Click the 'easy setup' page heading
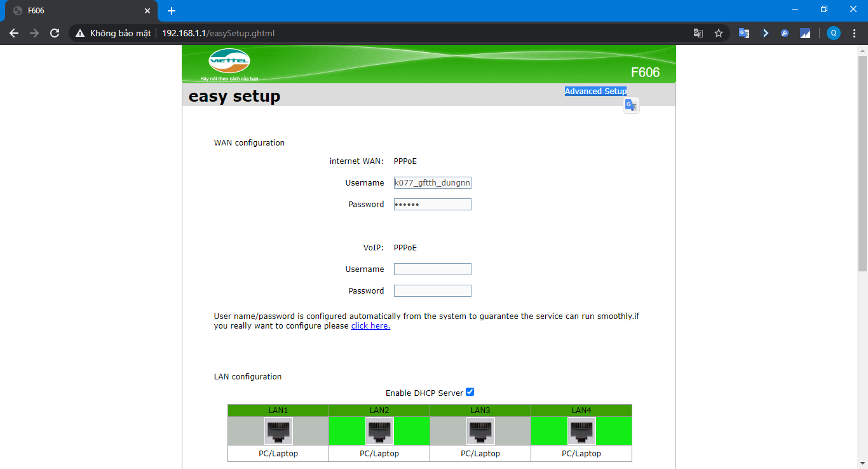 (x=234, y=97)
